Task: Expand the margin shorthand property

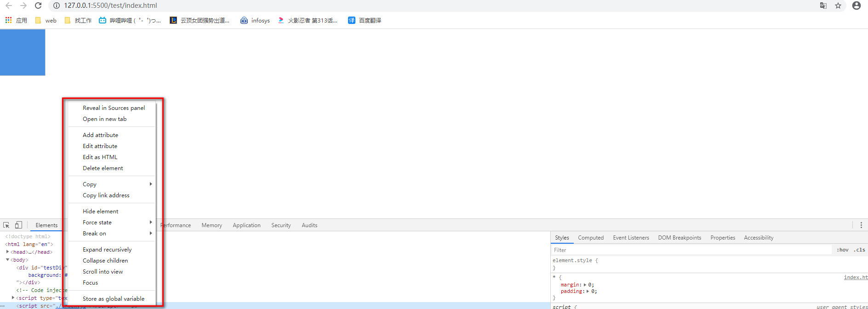Action: pos(585,285)
